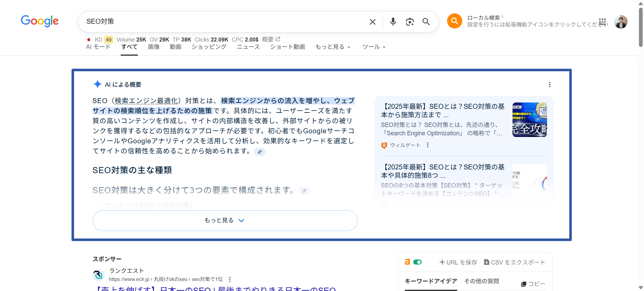Switch to the ニュース tab

coord(248,47)
